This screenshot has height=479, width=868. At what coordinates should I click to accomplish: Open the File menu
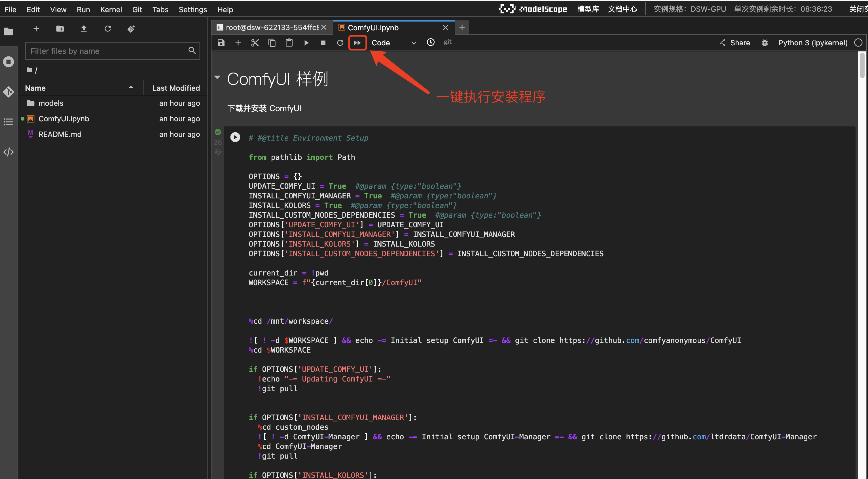[x=10, y=9]
